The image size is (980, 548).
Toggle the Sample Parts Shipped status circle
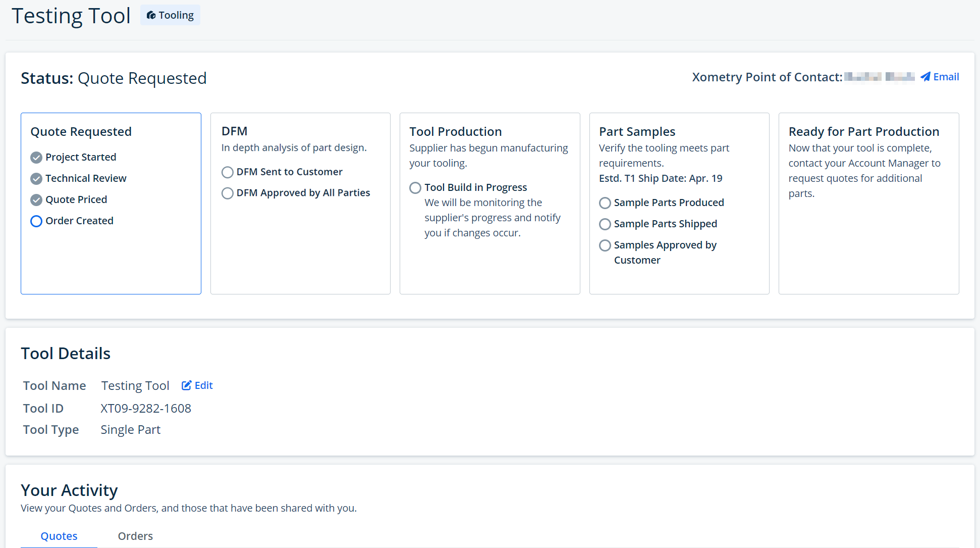[605, 224]
